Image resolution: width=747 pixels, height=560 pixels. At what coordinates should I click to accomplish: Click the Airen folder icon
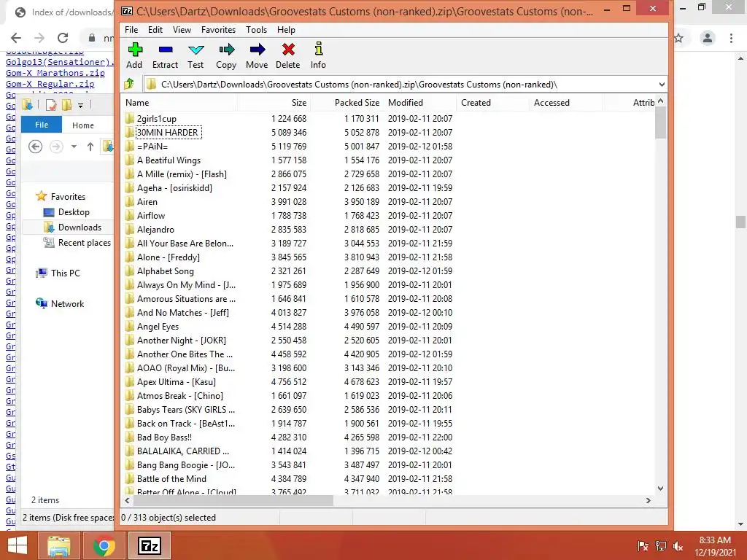pos(130,201)
